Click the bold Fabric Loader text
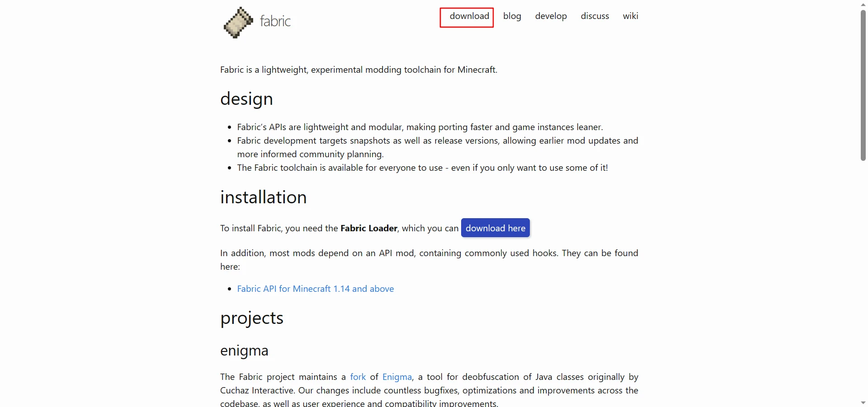This screenshot has width=868, height=407. tap(369, 228)
